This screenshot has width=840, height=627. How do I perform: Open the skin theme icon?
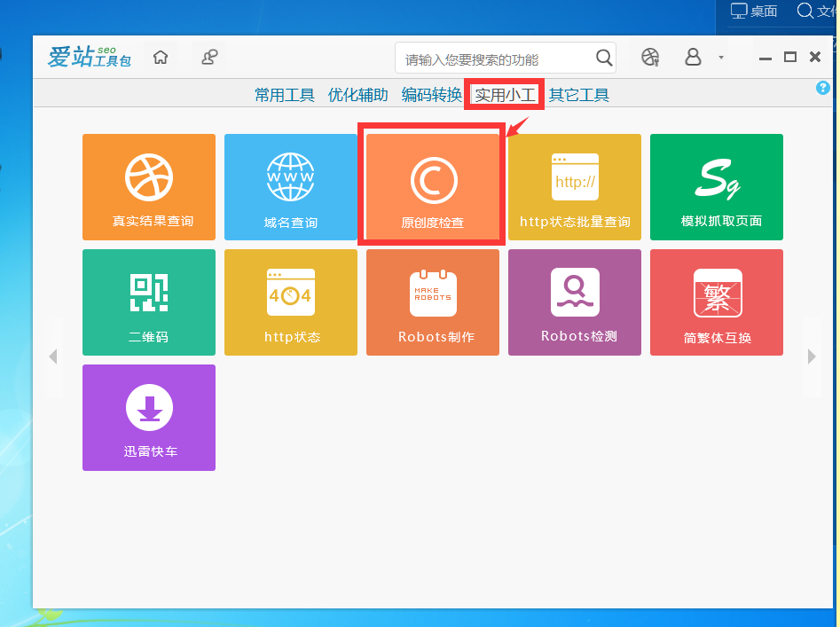(650, 57)
